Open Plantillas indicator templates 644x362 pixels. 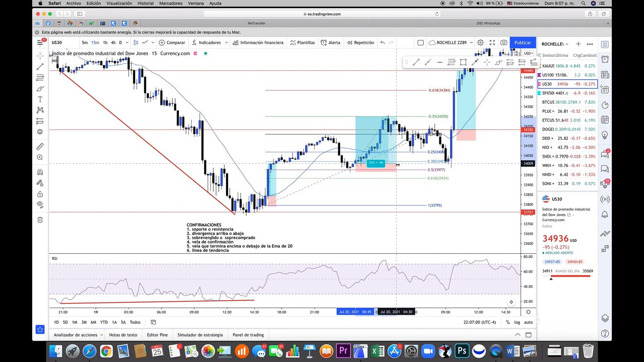point(302,43)
